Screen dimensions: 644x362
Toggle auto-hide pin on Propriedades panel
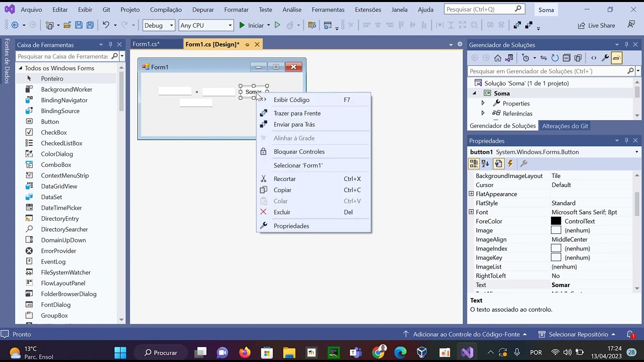coord(626,141)
